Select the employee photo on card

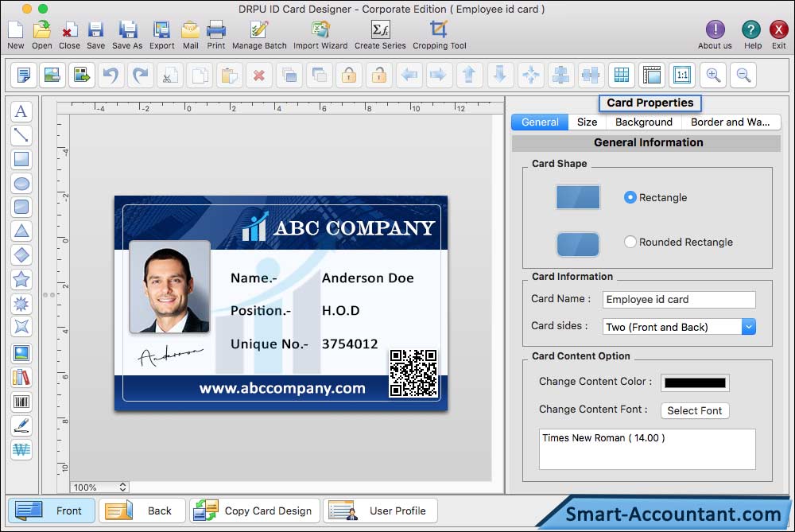click(169, 286)
